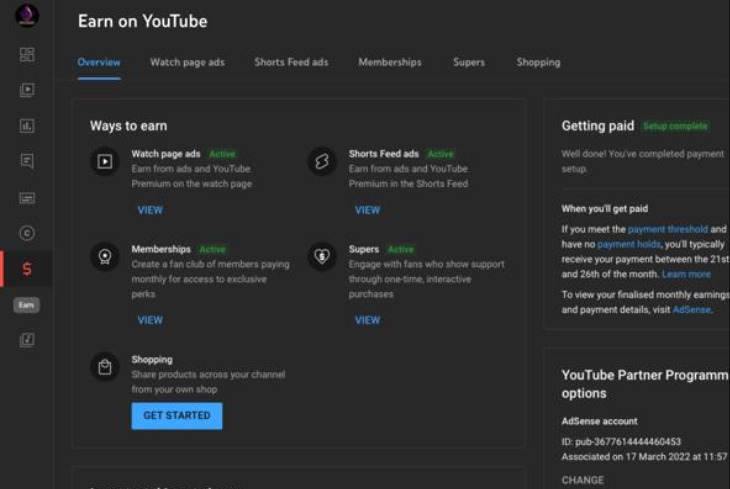Click the Memberships badge icon
This screenshot has width=730, height=489.
105,257
